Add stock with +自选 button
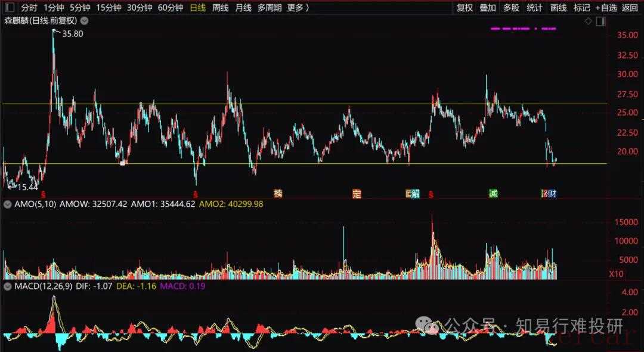 [606, 8]
